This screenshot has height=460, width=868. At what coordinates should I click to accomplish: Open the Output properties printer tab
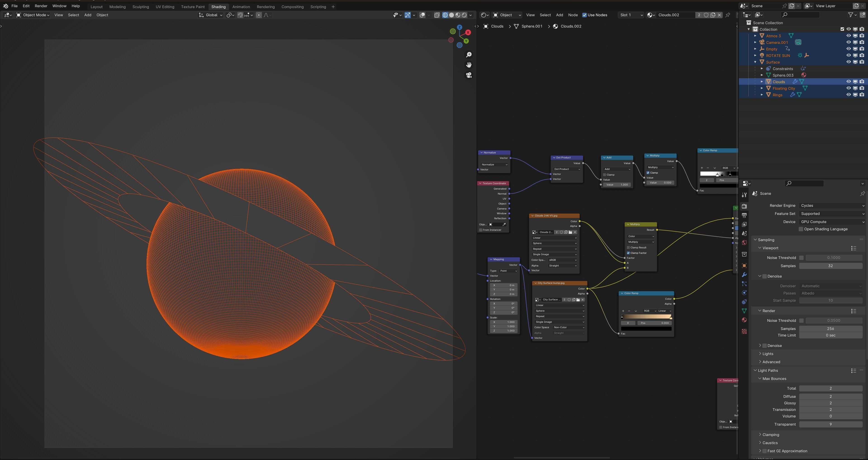744,215
